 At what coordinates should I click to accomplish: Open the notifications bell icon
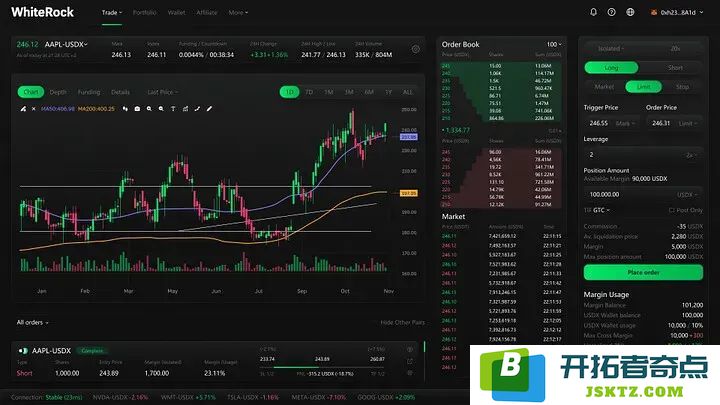[x=593, y=12]
